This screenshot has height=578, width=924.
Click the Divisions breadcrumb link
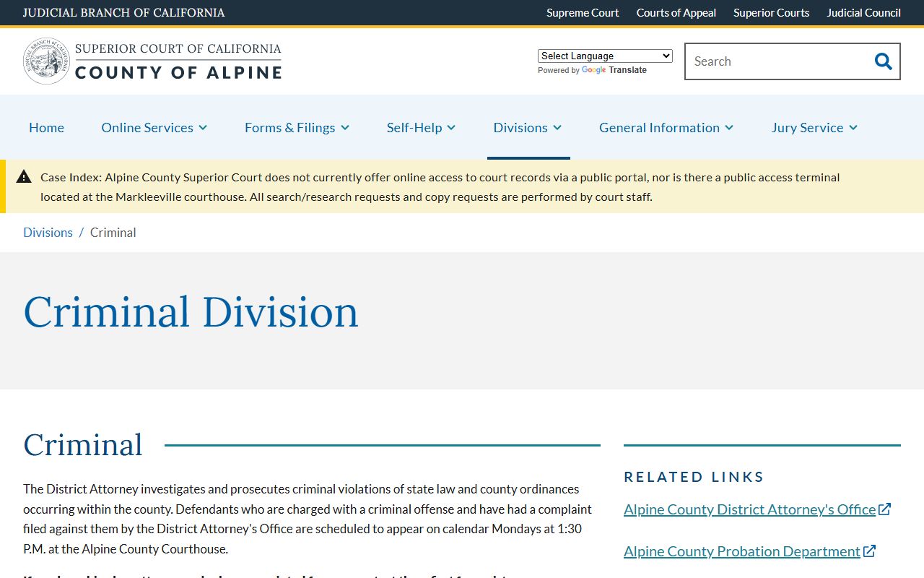[x=48, y=232]
